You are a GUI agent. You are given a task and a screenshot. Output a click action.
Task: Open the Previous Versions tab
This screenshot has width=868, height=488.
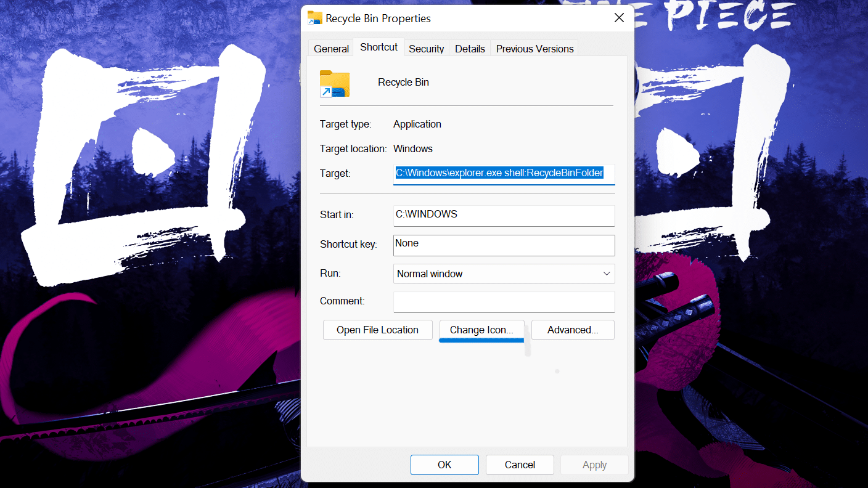pos(534,49)
